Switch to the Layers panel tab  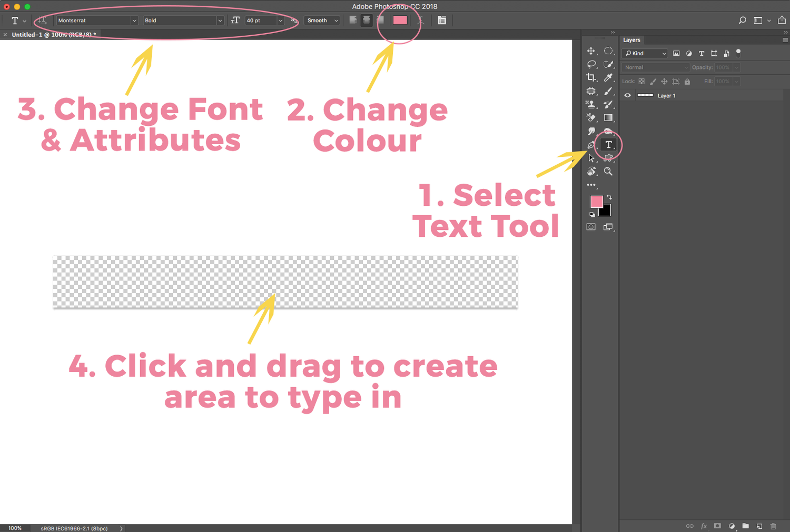[632, 40]
